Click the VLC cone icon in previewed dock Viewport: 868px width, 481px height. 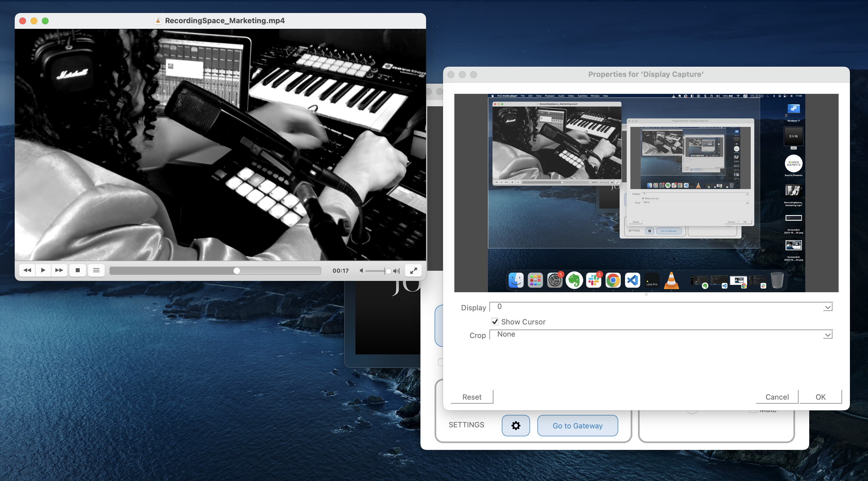[671, 280]
